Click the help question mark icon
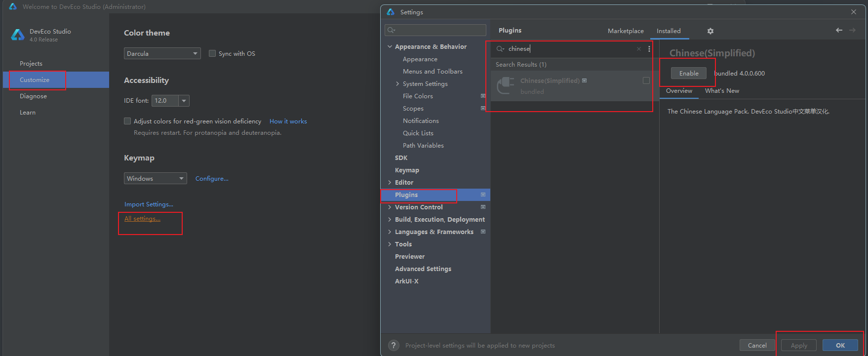Image resolution: width=868 pixels, height=356 pixels. coord(394,345)
